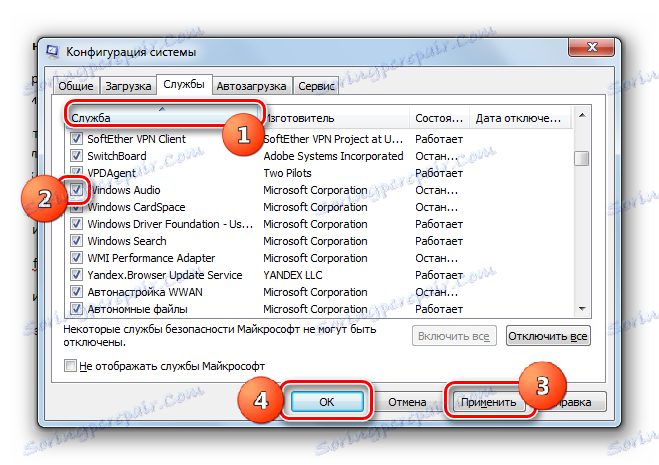
Task: Click the Включить все button
Action: click(x=454, y=336)
